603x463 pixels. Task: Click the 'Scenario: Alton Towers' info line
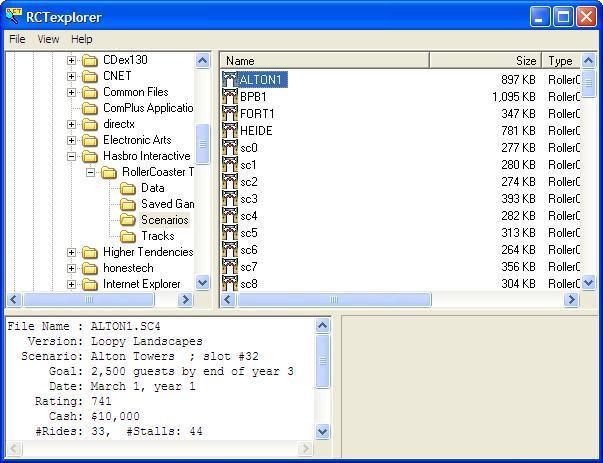pyautogui.click(x=140, y=356)
